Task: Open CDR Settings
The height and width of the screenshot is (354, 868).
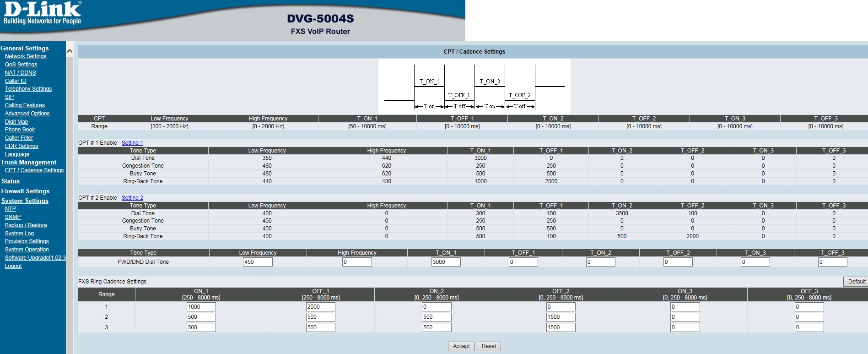Action: (22, 146)
